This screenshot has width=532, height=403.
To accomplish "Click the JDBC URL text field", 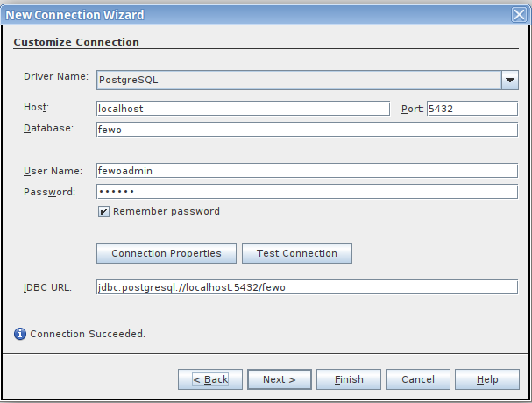I will [x=307, y=286].
